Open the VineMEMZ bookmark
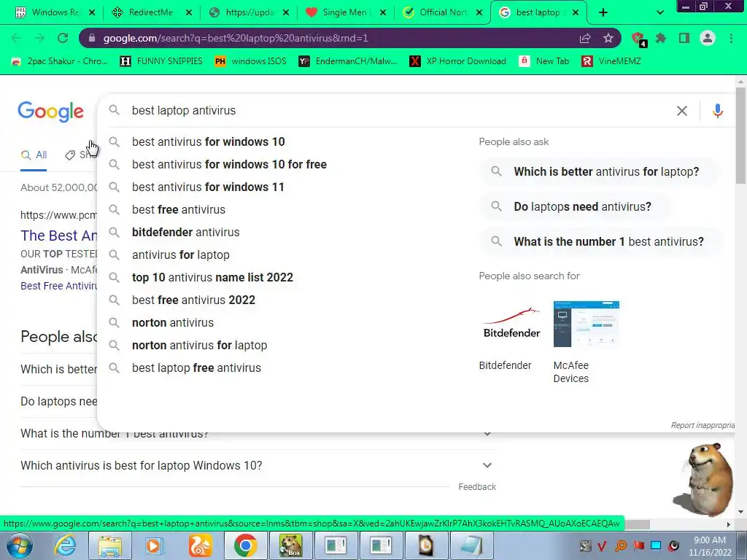Screen dimensions: 747x560 click(x=611, y=61)
